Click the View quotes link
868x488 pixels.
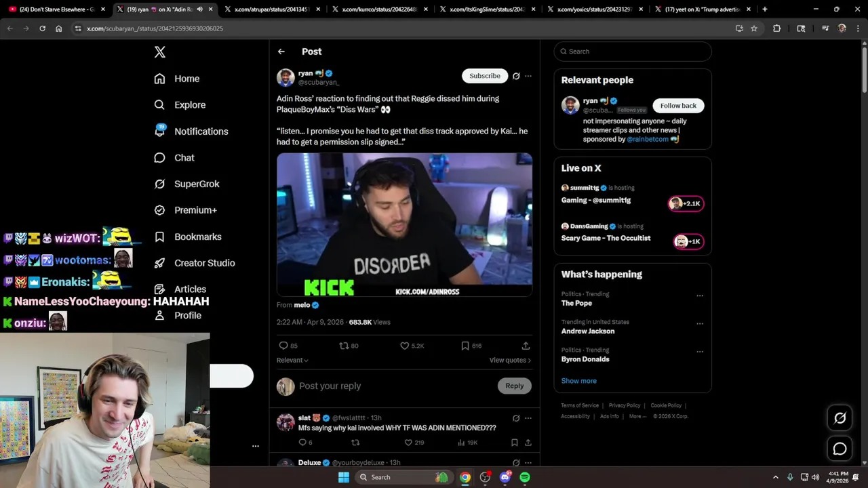[510, 360]
